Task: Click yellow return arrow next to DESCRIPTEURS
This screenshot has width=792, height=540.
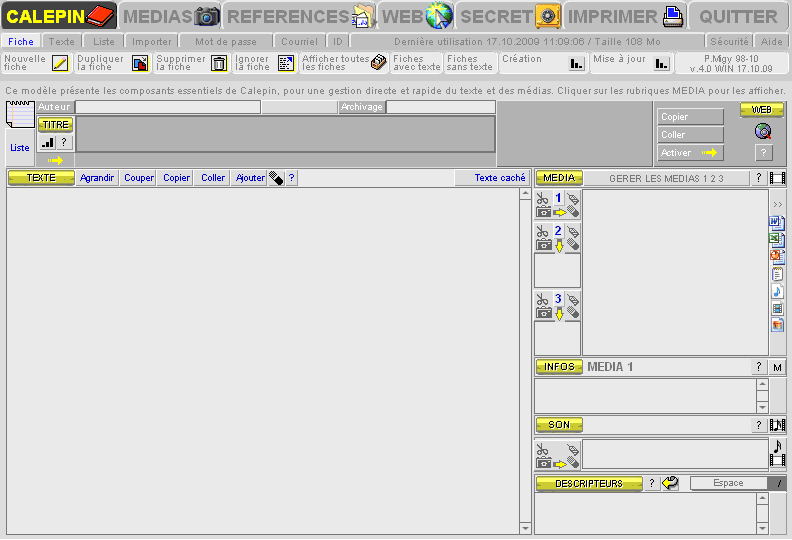Action: [x=670, y=483]
